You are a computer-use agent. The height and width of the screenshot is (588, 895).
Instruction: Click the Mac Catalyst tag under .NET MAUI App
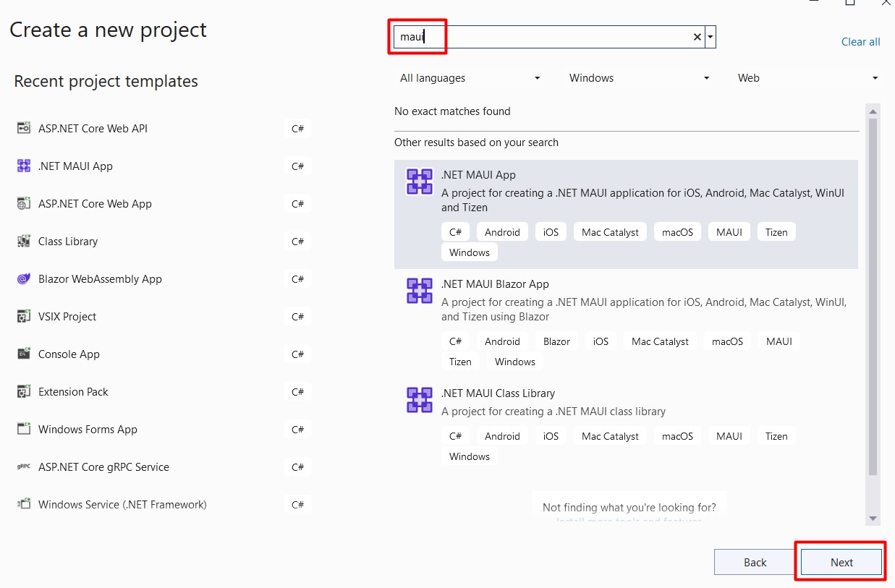610,232
